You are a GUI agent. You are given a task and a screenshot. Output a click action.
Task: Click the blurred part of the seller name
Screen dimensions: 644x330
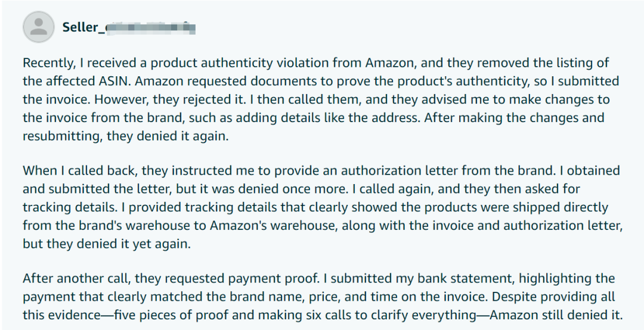150,28
